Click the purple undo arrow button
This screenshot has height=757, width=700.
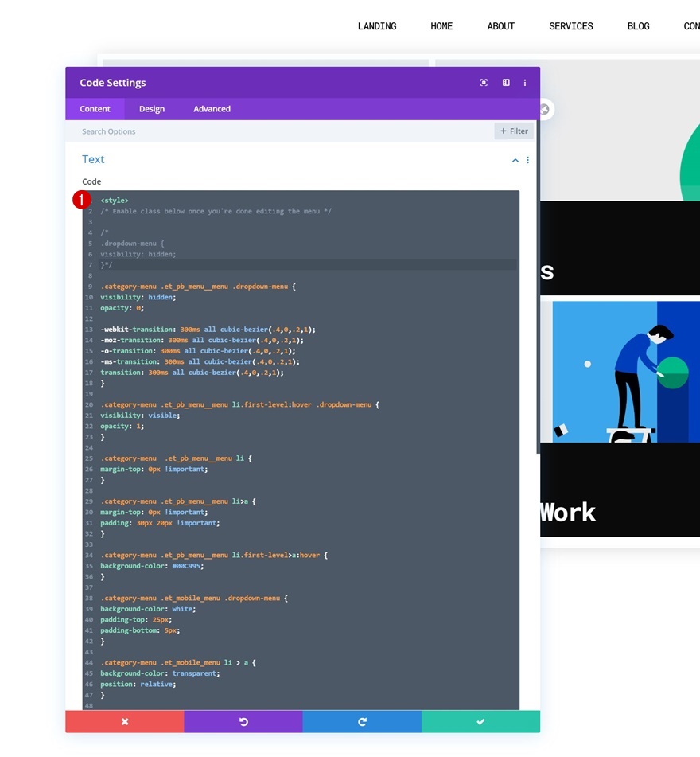tap(243, 721)
